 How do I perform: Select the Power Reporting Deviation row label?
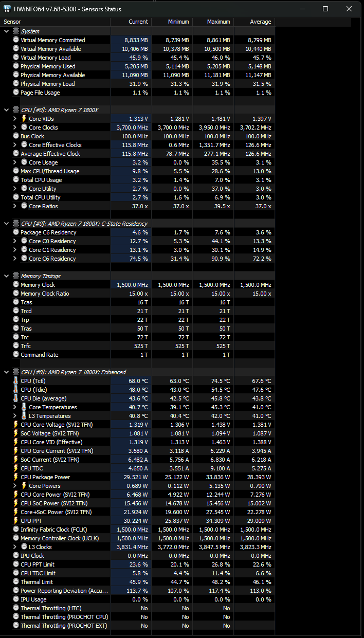pos(64,591)
